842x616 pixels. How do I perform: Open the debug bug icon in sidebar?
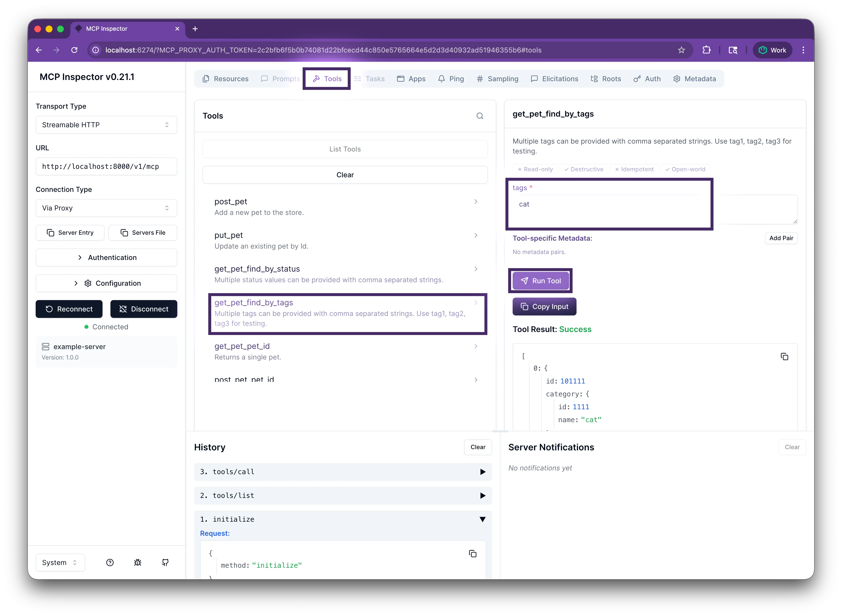click(138, 562)
